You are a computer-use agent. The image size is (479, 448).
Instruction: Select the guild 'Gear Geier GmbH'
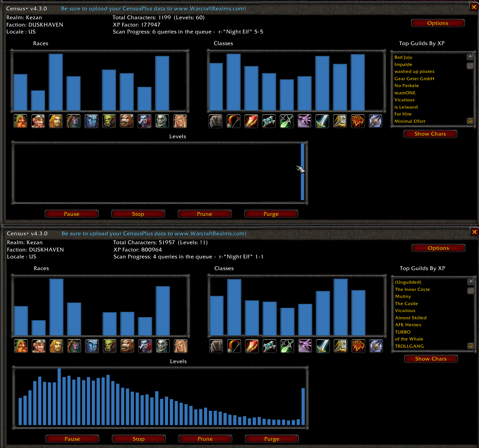click(x=414, y=79)
